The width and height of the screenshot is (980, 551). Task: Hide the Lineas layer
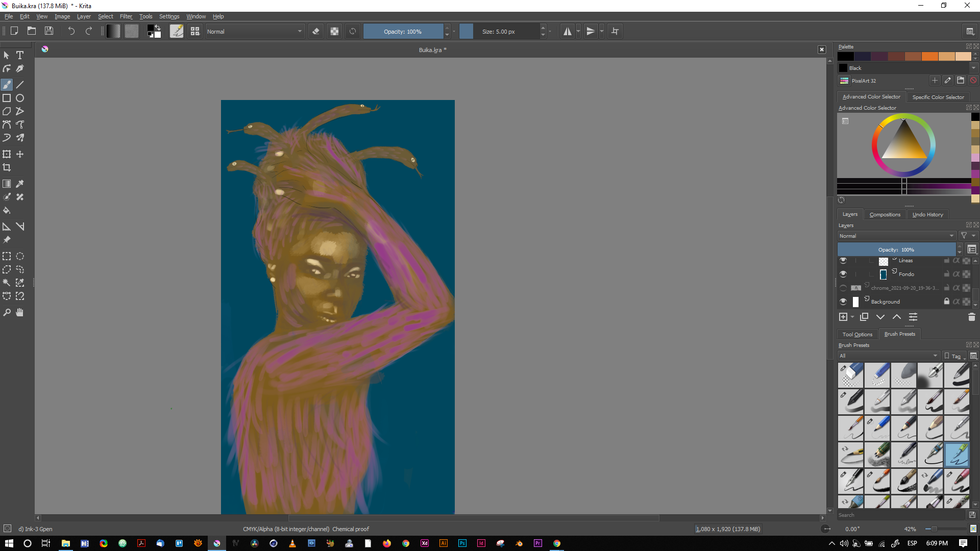(843, 261)
